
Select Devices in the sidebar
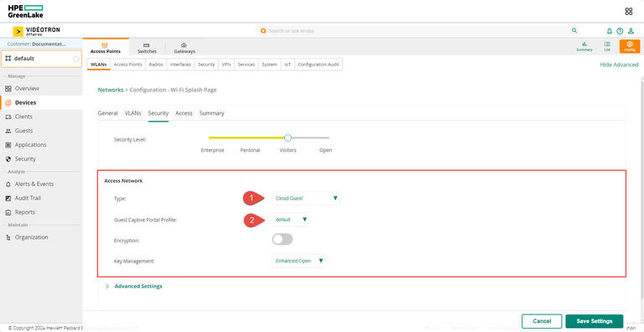click(x=25, y=103)
